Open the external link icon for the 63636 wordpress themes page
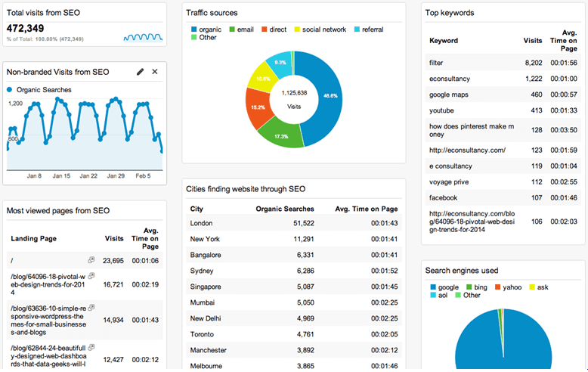The height and width of the screenshot is (372, 588). coord(91,308)
